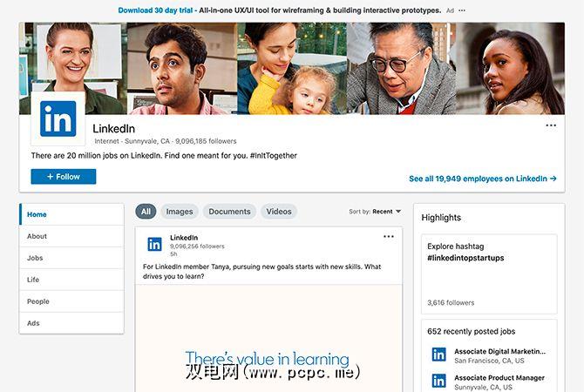
Task: Click the arrow after See all employees
Action: [x=553, y=179]
